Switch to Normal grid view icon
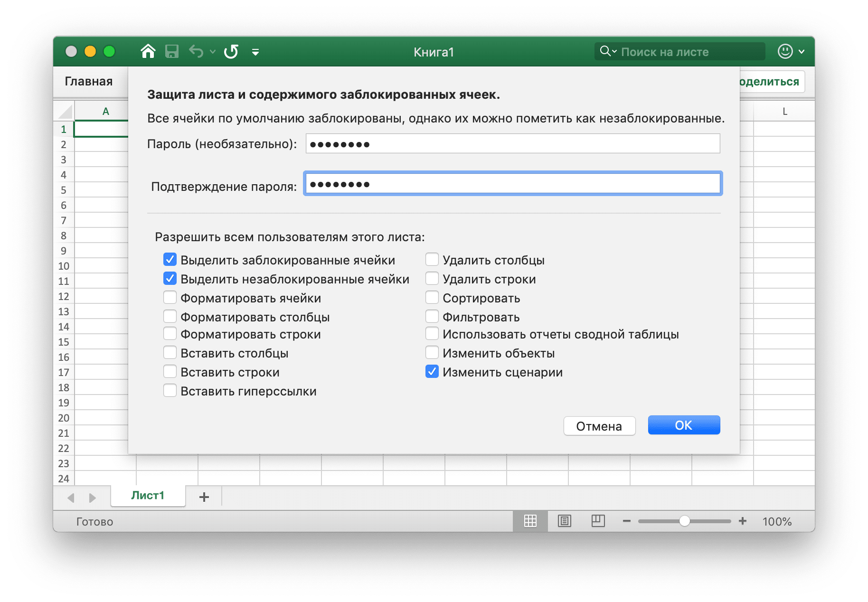This screenshot has width=868, height=602. (x=530, y=521)
